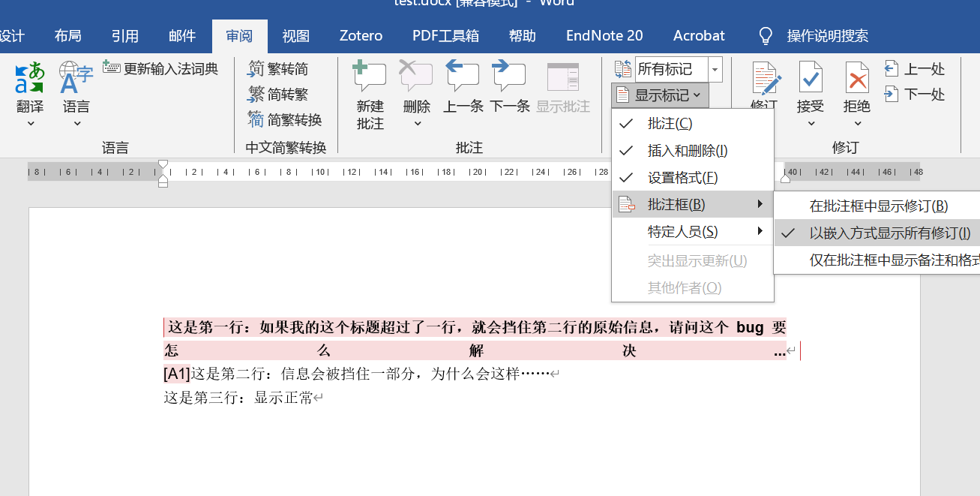Open the Zotero ribbon tab
The width and height of the screenshot is (980, 496).
click(x=361, y=35)
